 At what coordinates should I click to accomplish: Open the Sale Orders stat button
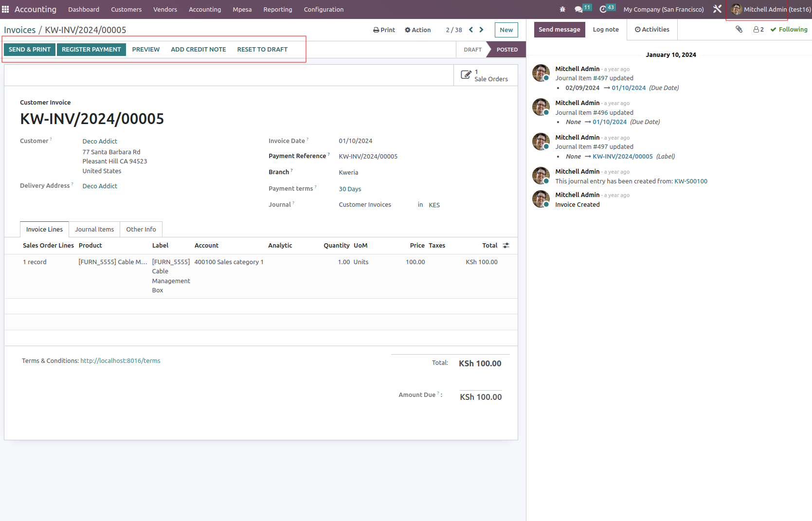click(485, 75)
